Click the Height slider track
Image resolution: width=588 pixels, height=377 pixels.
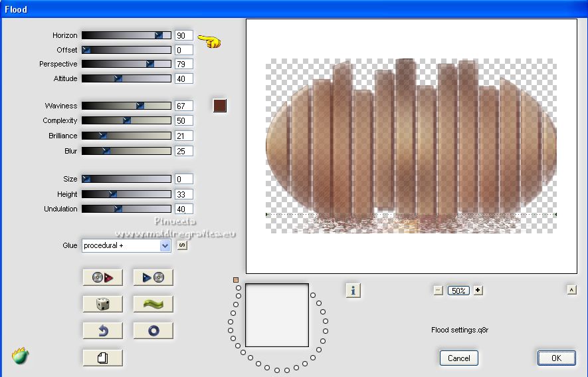pyautogui.click(x=126, y=194)
